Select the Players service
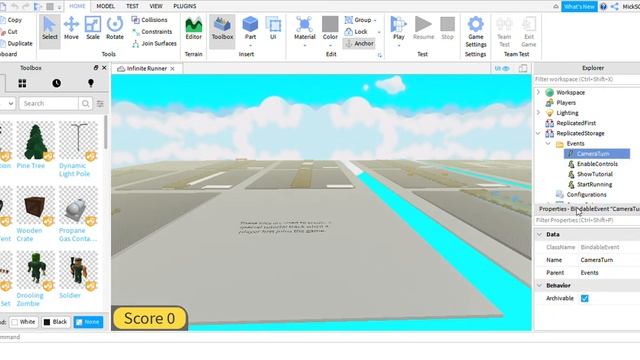The width and height of the screenshot is (640, 360). [566, 102]
